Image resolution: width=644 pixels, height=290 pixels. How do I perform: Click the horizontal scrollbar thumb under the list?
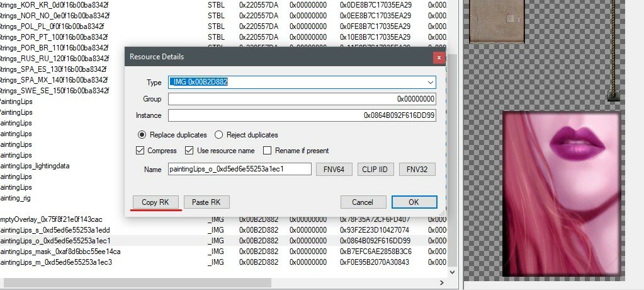click(137, 282)
